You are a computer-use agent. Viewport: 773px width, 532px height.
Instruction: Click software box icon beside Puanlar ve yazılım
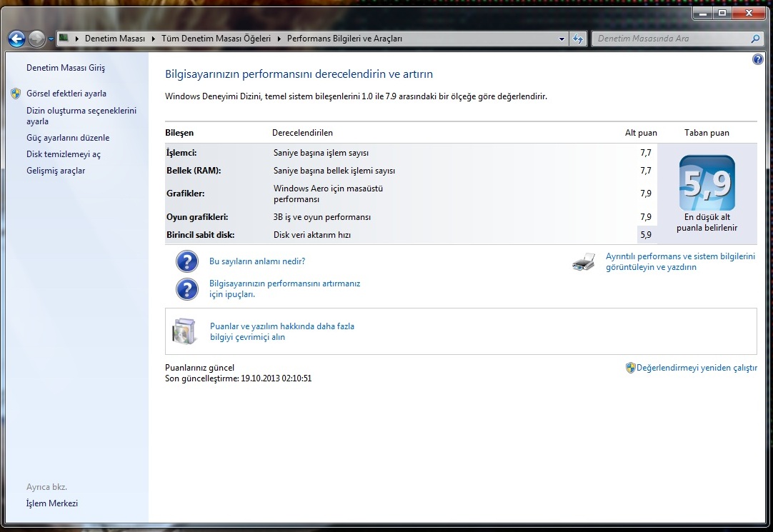point(184,331)
